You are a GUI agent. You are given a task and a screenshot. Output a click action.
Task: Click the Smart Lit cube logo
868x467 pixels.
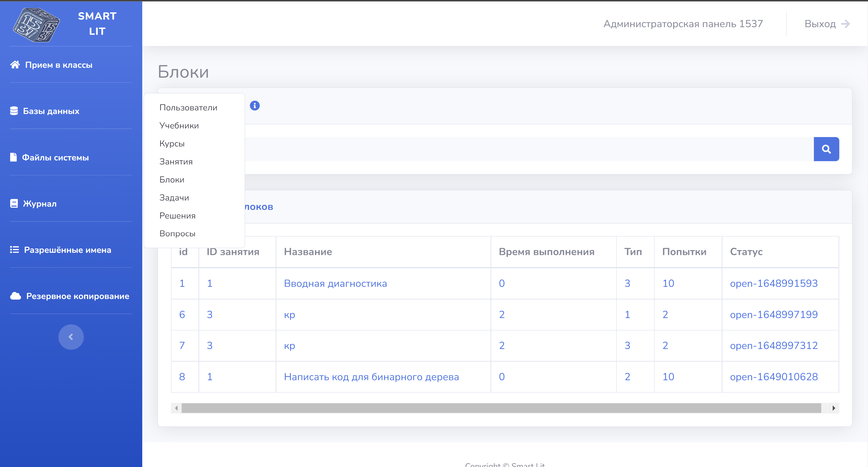36,25
